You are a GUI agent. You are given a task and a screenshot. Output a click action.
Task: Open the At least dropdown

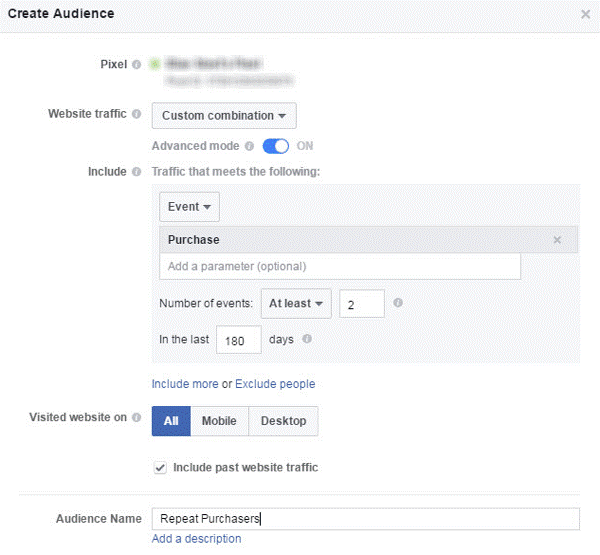(296, 304)
